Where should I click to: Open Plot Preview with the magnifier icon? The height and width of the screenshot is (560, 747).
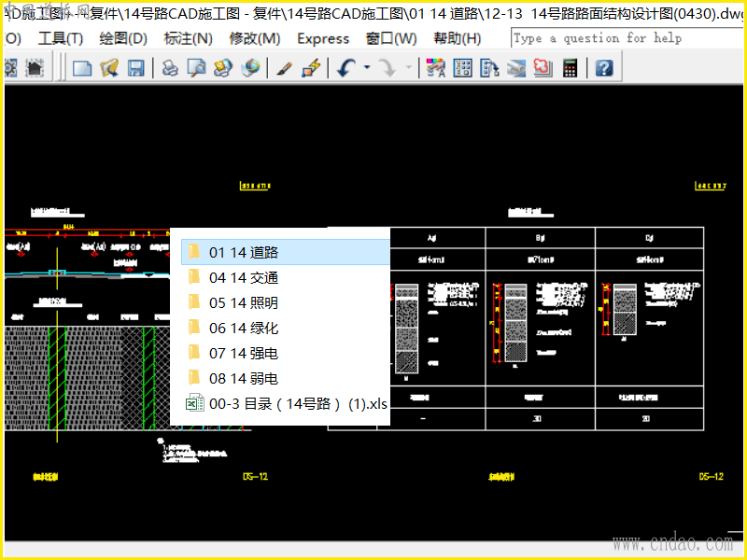pos(196,68)
